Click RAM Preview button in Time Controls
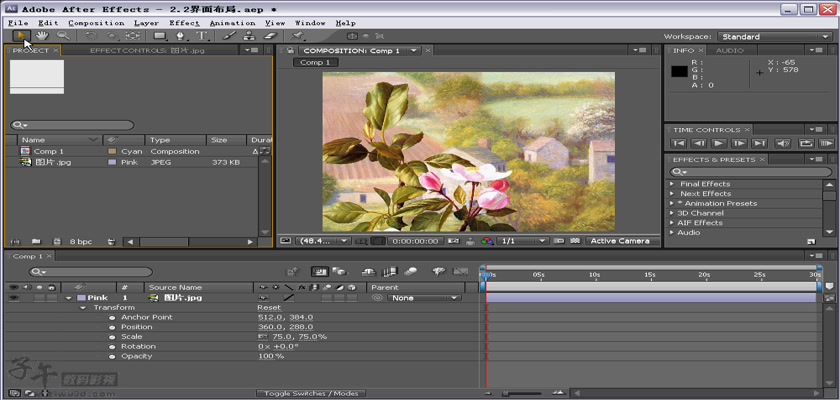 pos(826,143)
